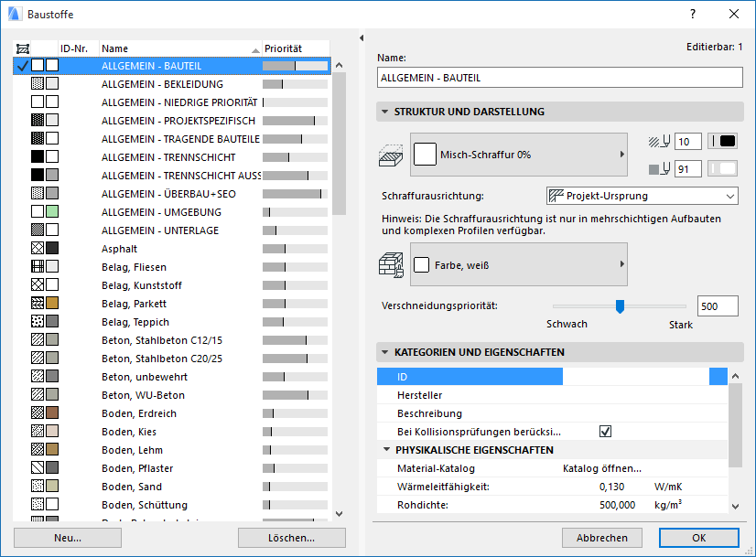Click down arrow of materials list scrollbar
This screenshot has height=557, width=756.
[x=340, y=514]
